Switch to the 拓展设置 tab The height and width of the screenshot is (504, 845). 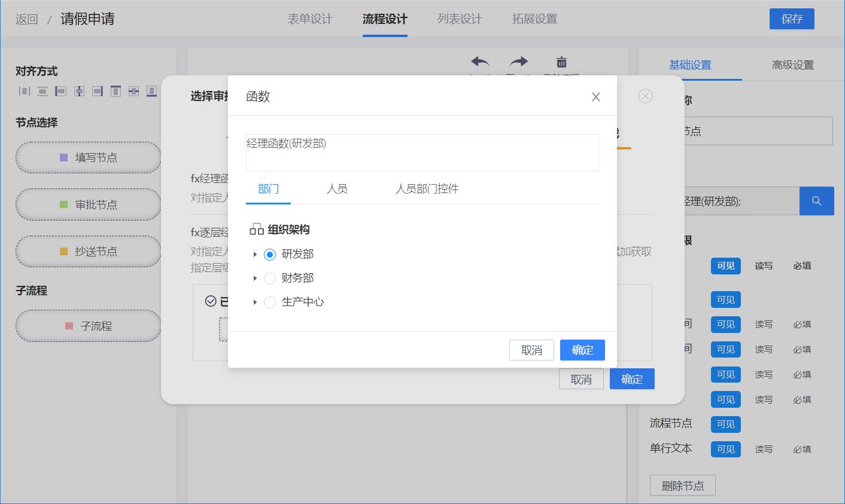(x=534, y=19)
